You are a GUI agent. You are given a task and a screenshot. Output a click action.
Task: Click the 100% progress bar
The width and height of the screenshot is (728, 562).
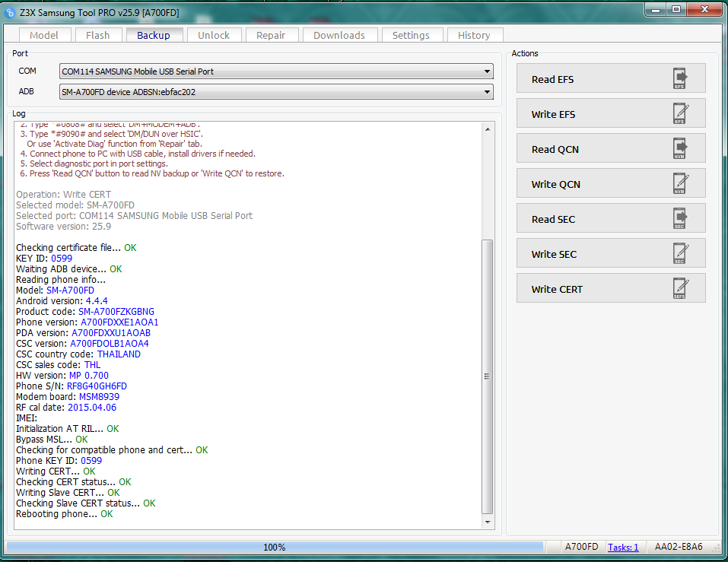(x=275, y=547)
